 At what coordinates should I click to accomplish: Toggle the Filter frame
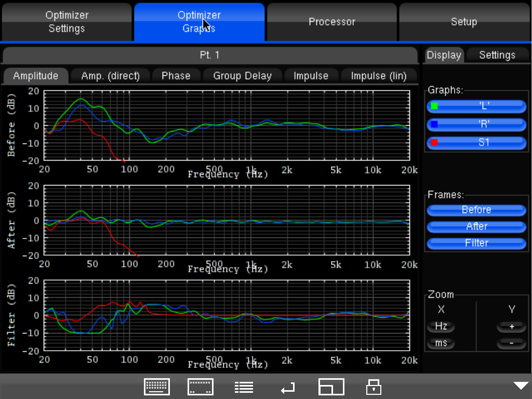click(x=476, y=243)
